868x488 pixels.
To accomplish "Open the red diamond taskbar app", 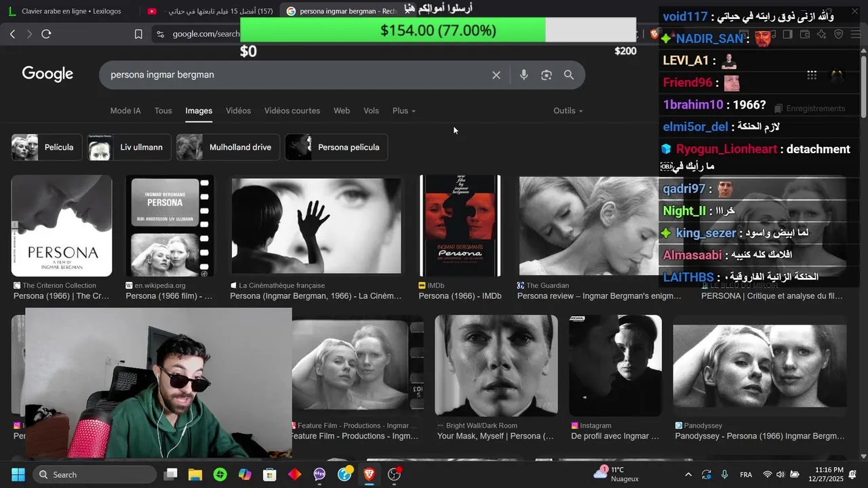I will (294, 474).
